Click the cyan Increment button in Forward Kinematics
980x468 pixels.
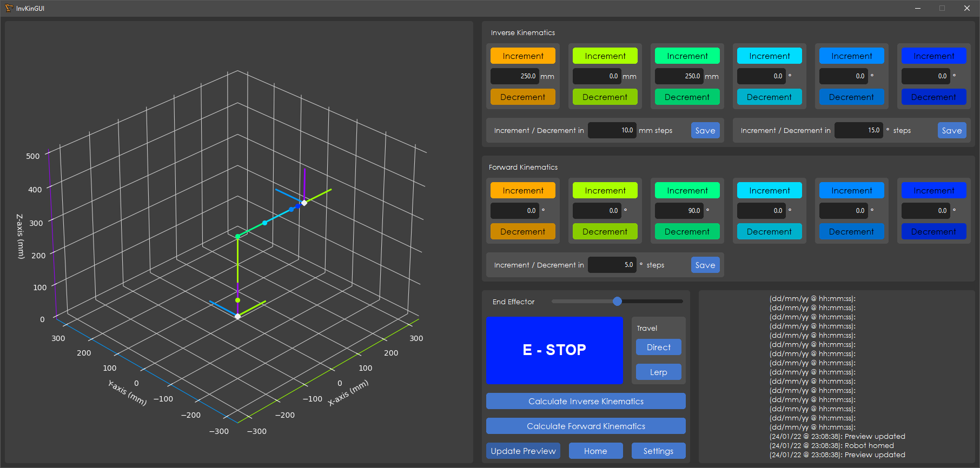[x=769, y=190]
